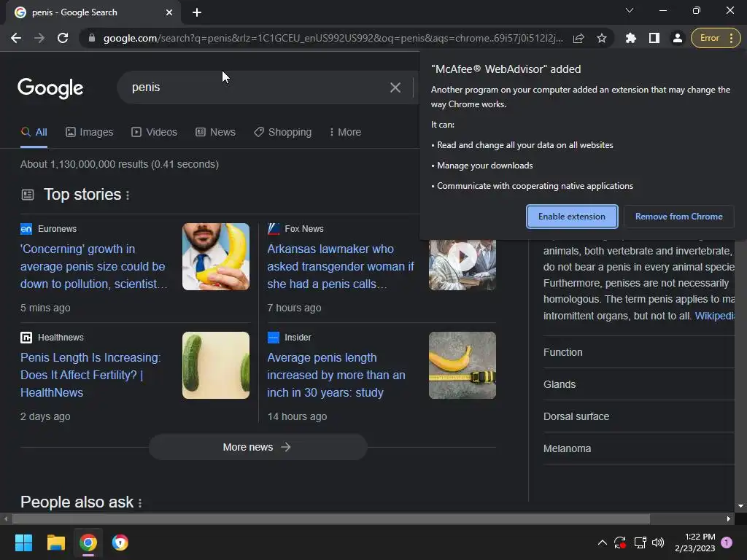Open a new browser tab

197,12
